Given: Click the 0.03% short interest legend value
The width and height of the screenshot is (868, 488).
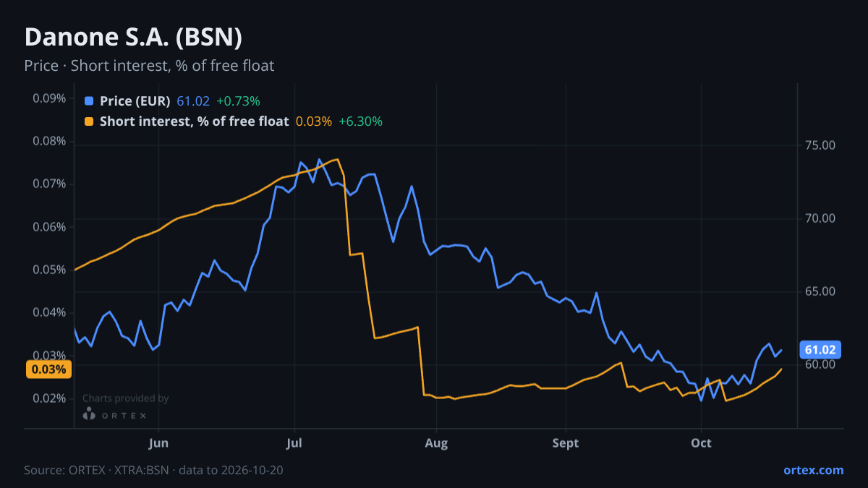Looking at the screenshot, I should [x=314, y=121].
